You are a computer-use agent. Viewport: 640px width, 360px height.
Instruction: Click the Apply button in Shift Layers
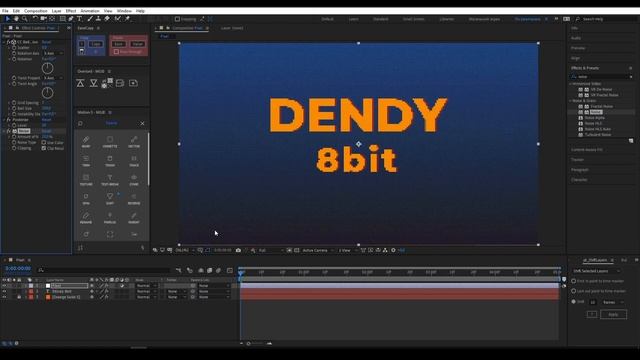[x=613, y=314]
